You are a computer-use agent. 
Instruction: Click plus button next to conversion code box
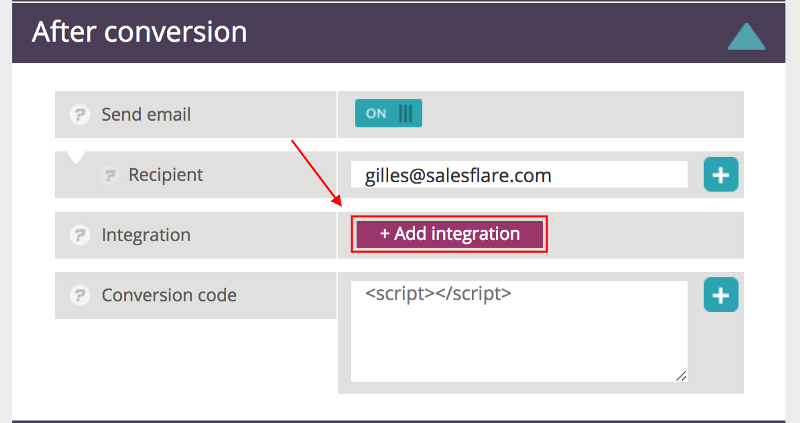(721, 295)
